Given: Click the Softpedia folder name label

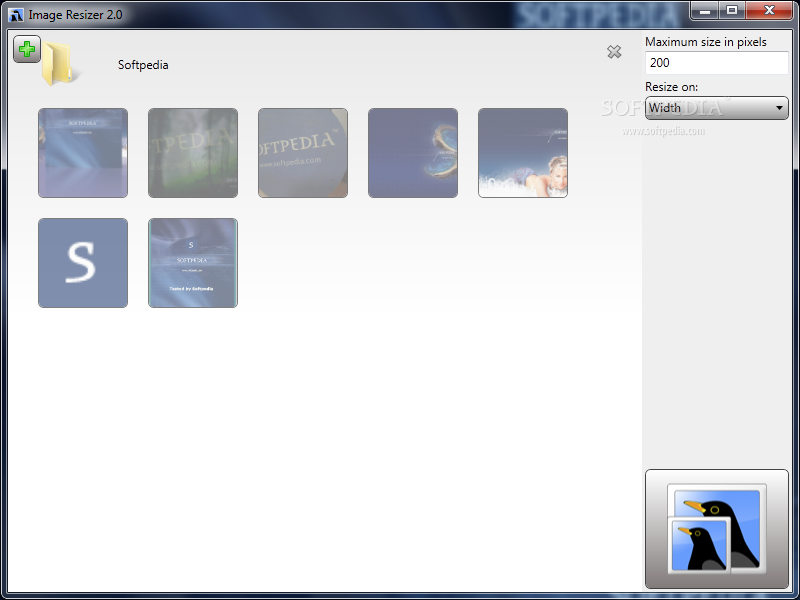Looking at the screenshot, I should point(143,65).
